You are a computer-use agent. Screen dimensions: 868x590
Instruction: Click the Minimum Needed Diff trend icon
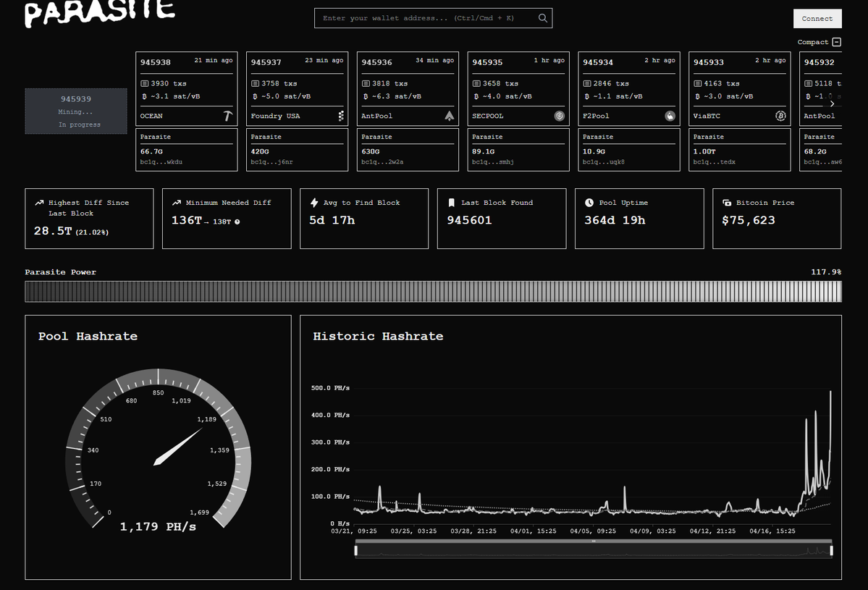click(x=177, y=203)
